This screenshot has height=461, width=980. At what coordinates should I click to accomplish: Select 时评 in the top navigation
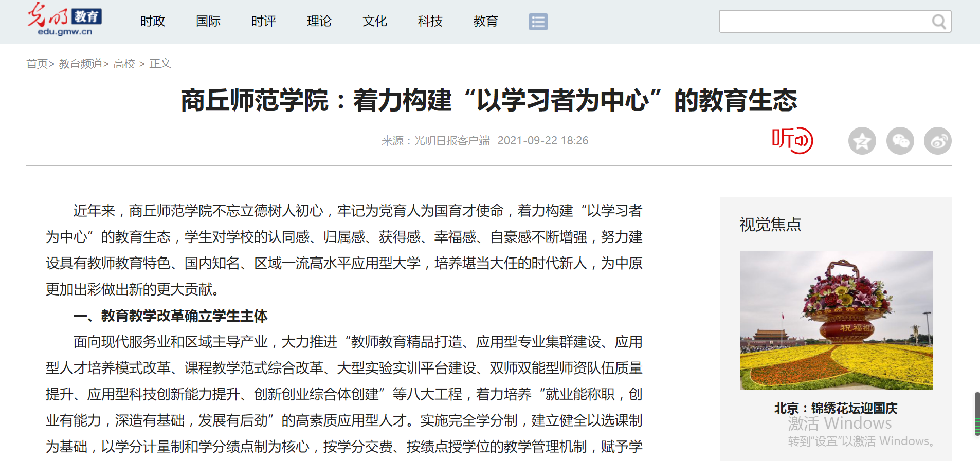[x=264, y=21]
